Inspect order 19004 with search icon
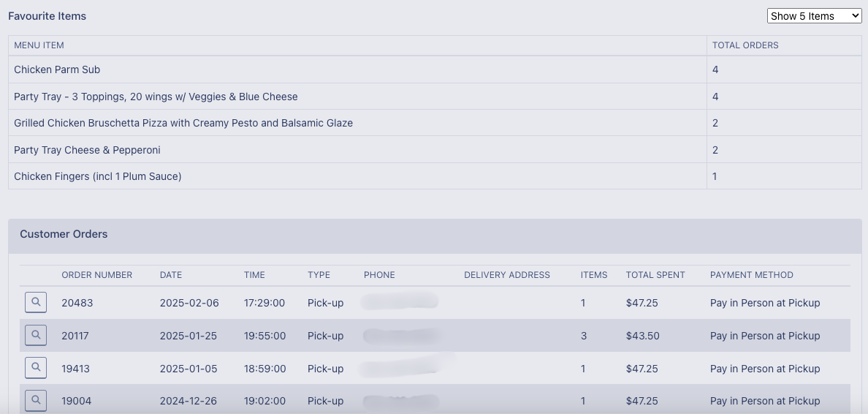 click(36, 400)
